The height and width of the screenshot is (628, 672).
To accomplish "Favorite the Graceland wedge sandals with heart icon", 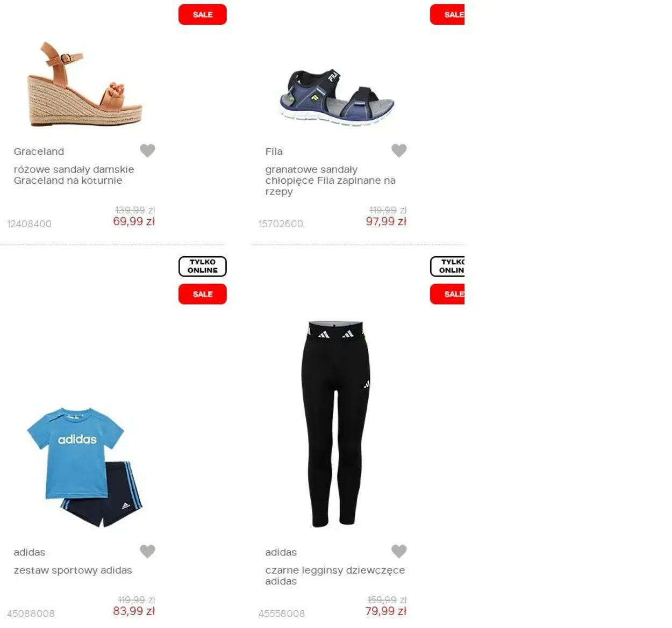I will pyautogui.click(x=147, y=150).
